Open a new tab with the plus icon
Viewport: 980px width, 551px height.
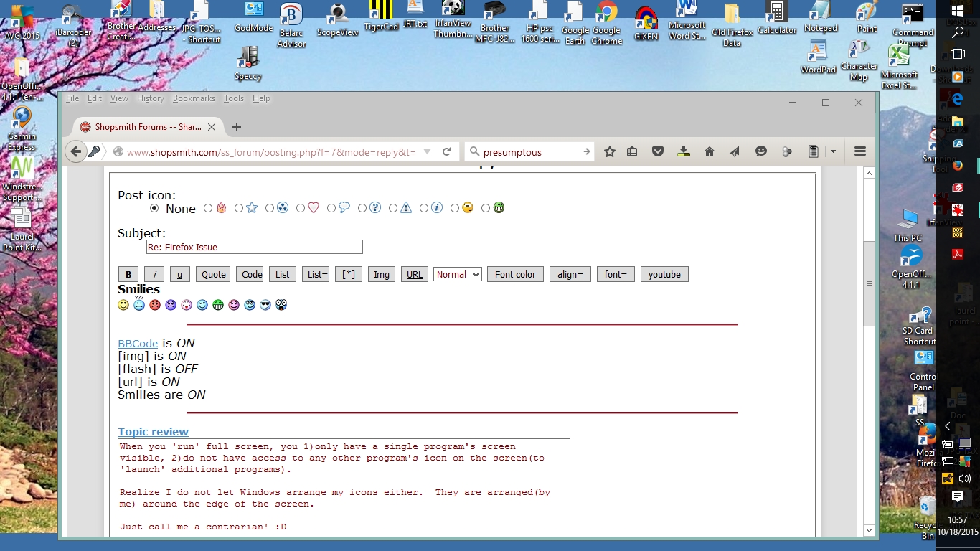click(x=237, y=127)
